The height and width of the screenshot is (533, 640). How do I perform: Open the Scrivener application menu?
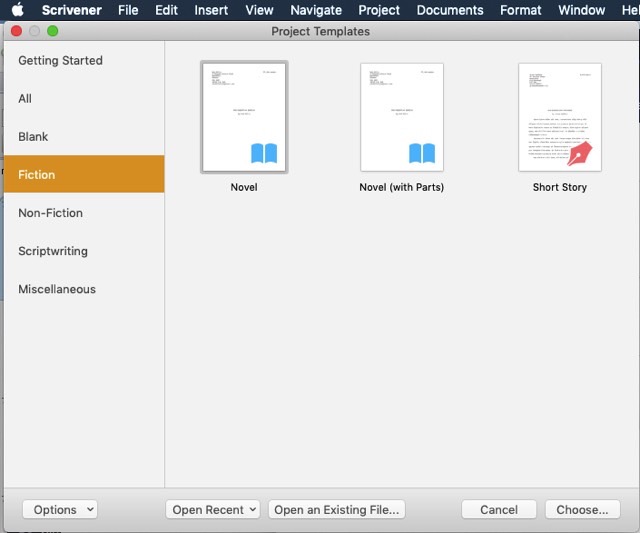coord(71,10)
